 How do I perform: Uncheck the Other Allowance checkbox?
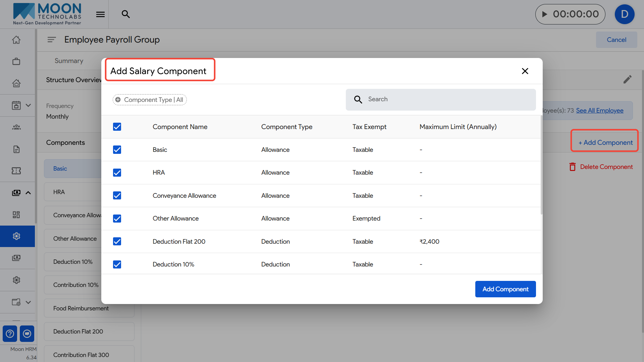[117, 219]
